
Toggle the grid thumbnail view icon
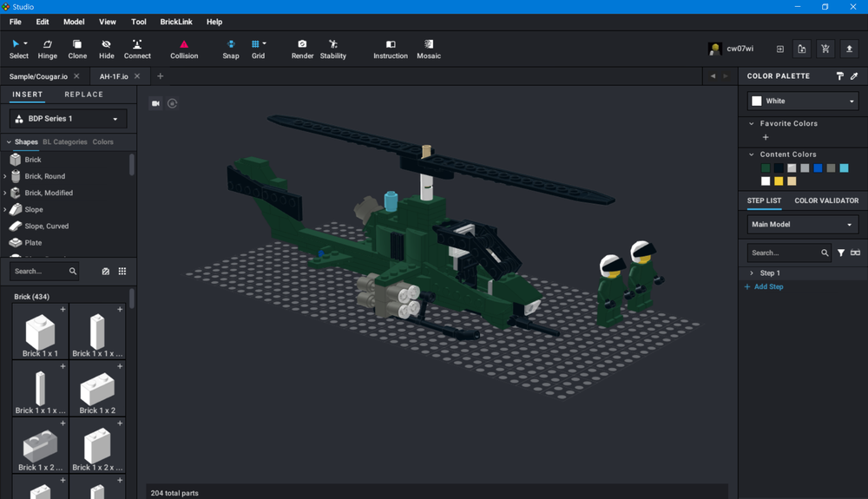click(x=122, y=271)
